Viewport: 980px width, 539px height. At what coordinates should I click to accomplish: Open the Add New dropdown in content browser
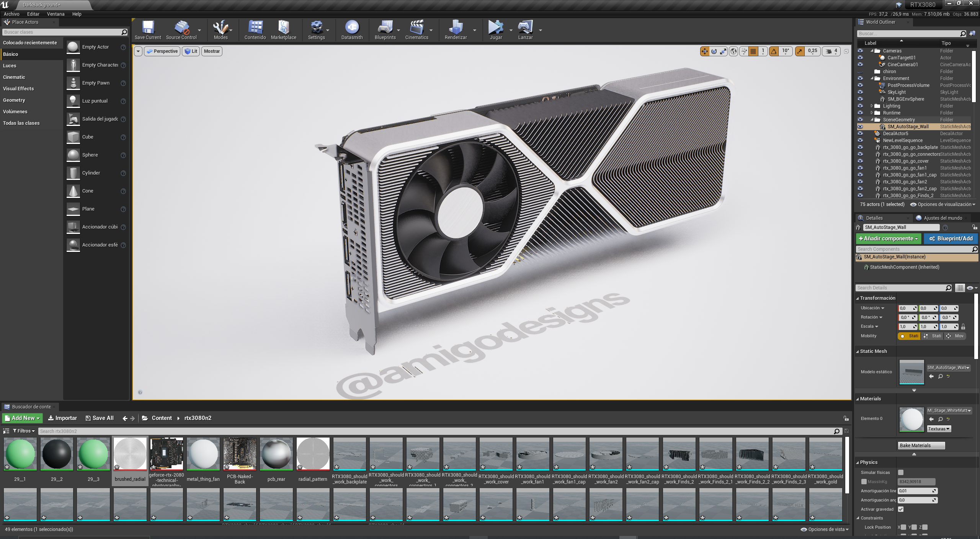click(22, 418)
